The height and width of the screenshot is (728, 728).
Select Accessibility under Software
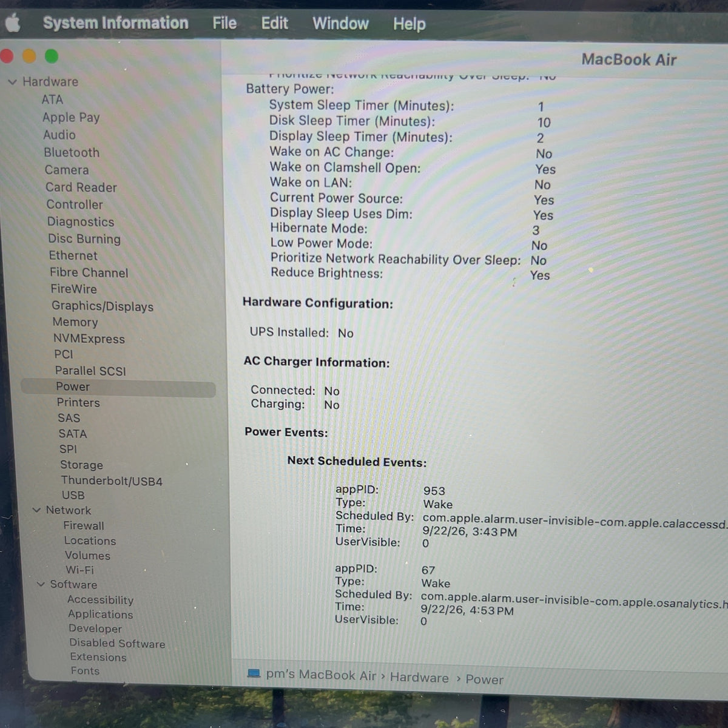(x=101, y=600)
